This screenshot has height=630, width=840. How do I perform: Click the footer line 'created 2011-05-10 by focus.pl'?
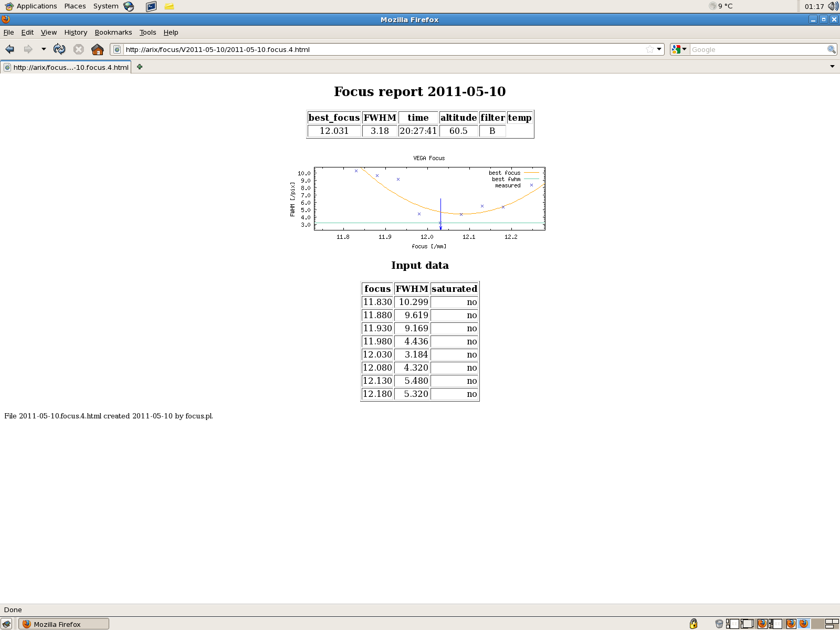click(158, 416)
